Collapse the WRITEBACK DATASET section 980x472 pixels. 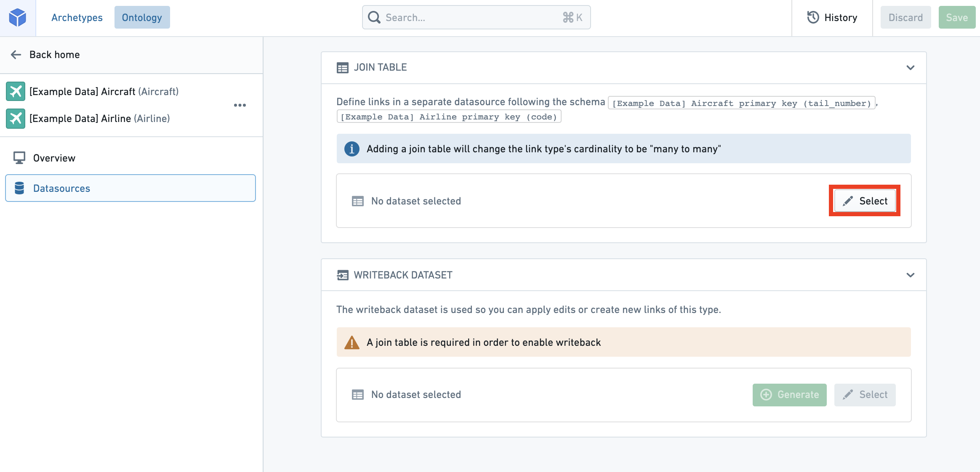[x=911, y=275]
